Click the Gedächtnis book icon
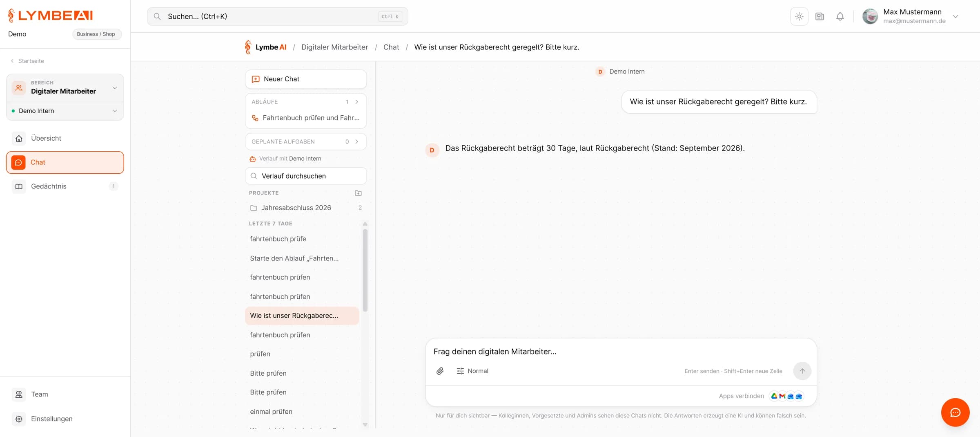This screenshot has width=980, height=437. pos(19,187)
